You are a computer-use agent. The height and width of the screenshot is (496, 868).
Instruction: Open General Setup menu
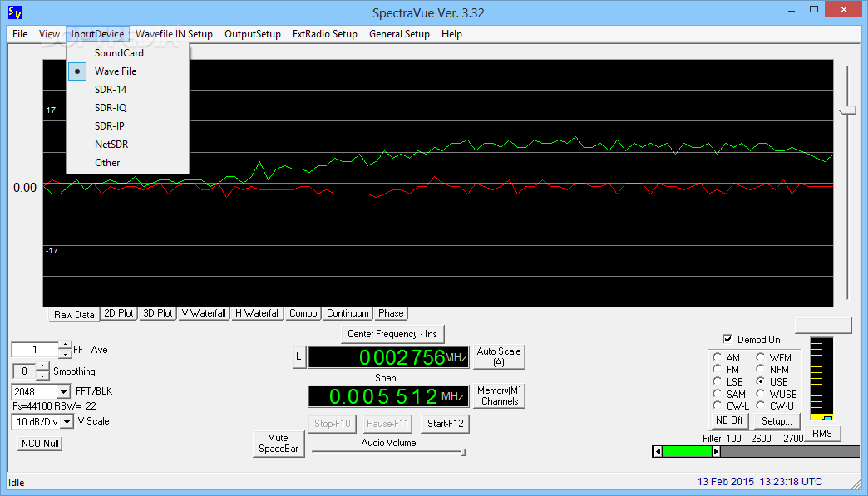(x=399, y=34)
